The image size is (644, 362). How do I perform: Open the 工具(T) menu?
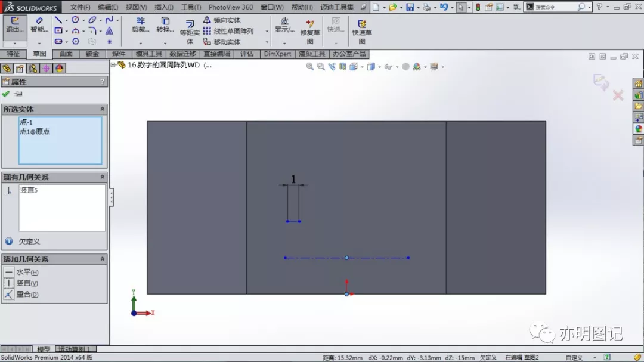(191, 7)
